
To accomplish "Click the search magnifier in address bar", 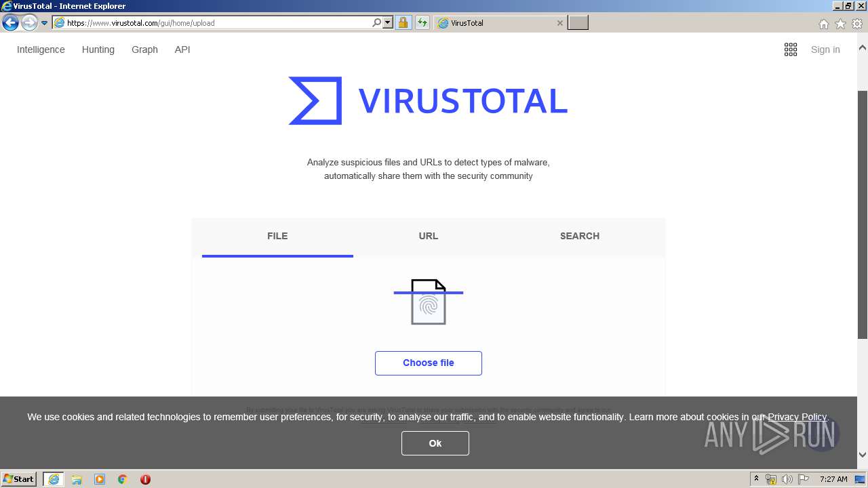I will pos(377,23).
